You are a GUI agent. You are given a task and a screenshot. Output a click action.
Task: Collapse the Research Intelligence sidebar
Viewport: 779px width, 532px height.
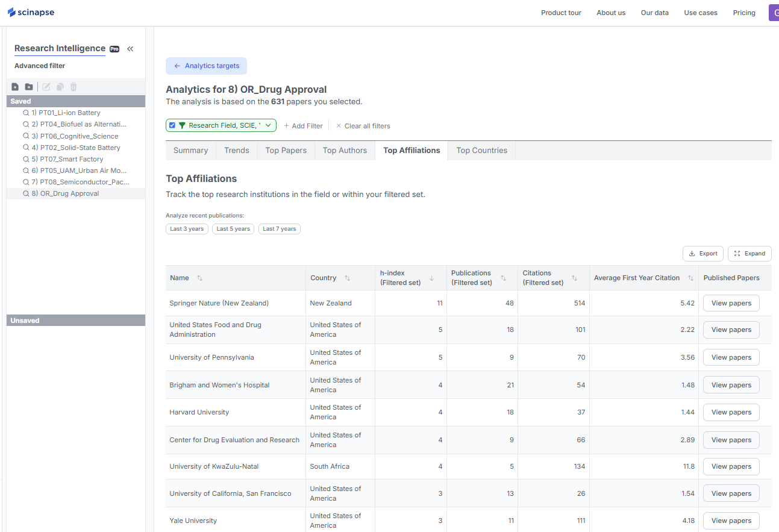[x=130, y=49]
